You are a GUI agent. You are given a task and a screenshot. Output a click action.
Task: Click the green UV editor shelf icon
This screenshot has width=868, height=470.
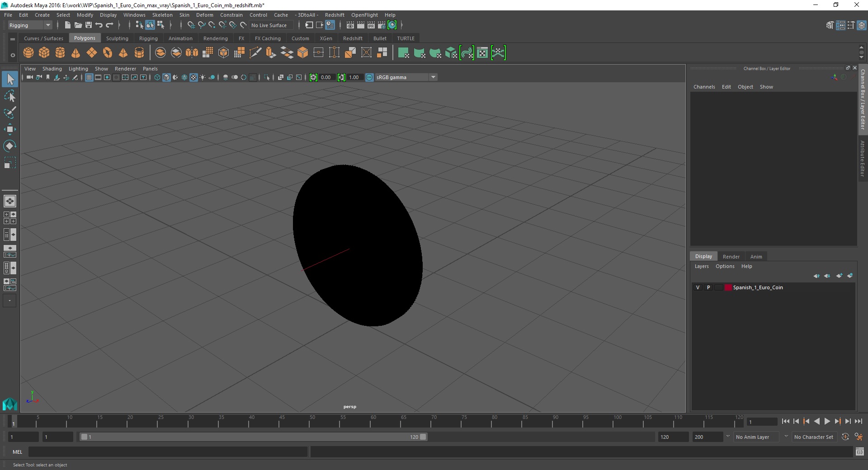482,53
